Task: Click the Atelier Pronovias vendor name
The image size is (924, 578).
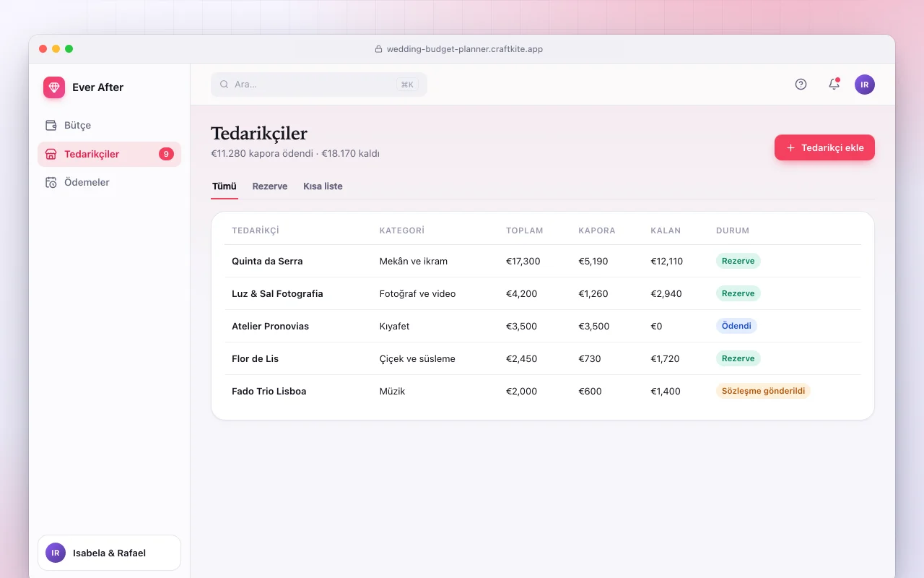Action: coord(270,326)
